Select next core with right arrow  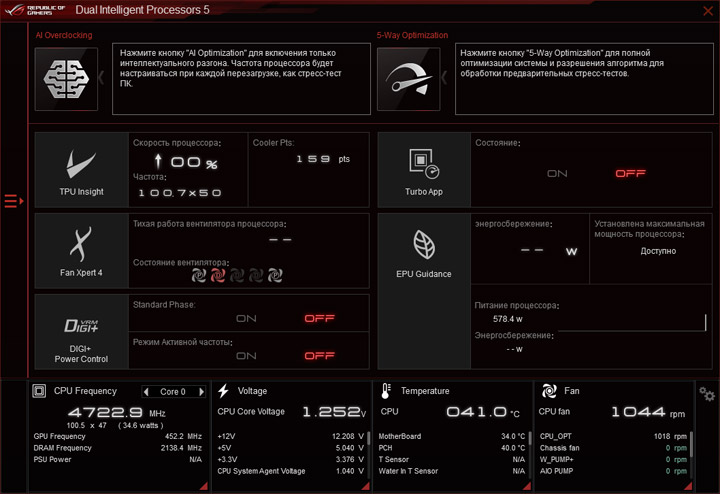pyautogui.click(x=201, y=392)
